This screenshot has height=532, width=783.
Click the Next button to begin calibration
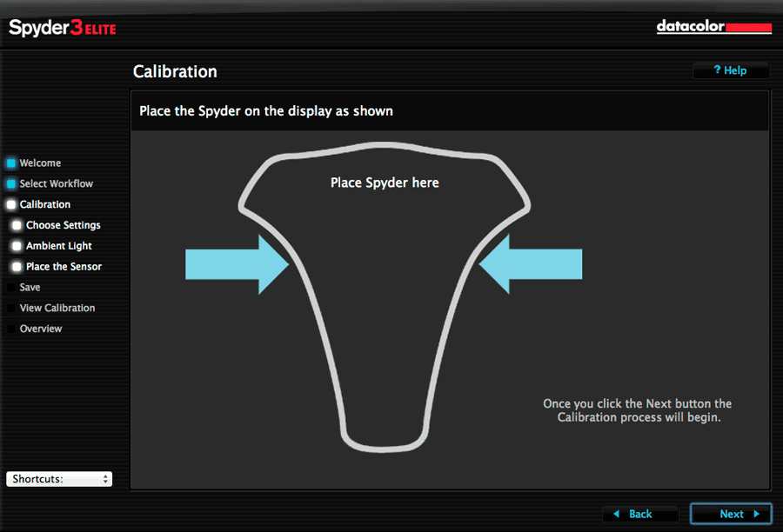[731, 514]
